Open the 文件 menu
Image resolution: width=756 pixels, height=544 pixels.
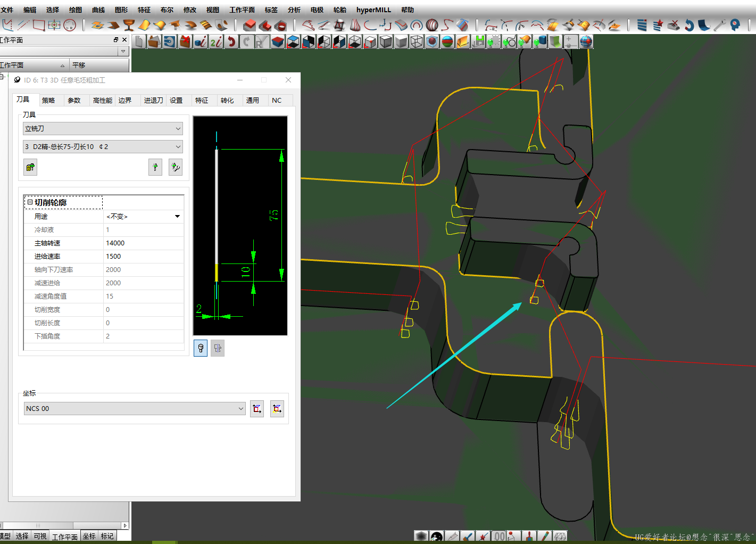coord(7,10)
